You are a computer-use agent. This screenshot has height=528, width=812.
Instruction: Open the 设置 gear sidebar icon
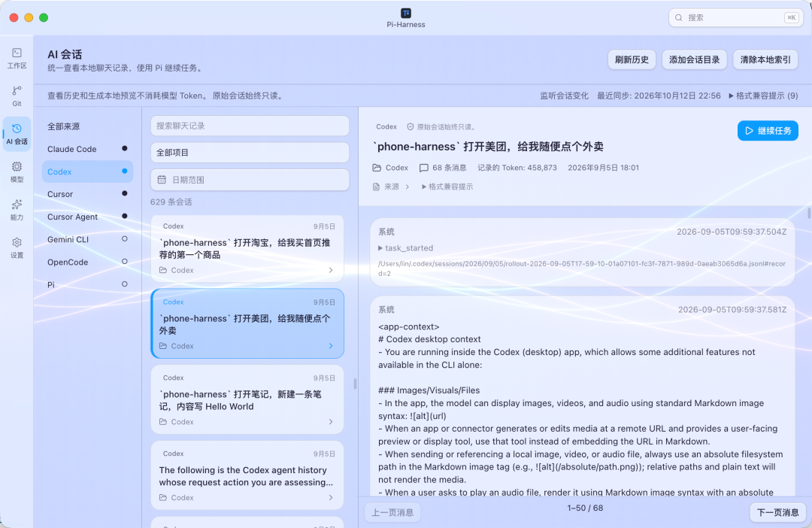[17, 247]
